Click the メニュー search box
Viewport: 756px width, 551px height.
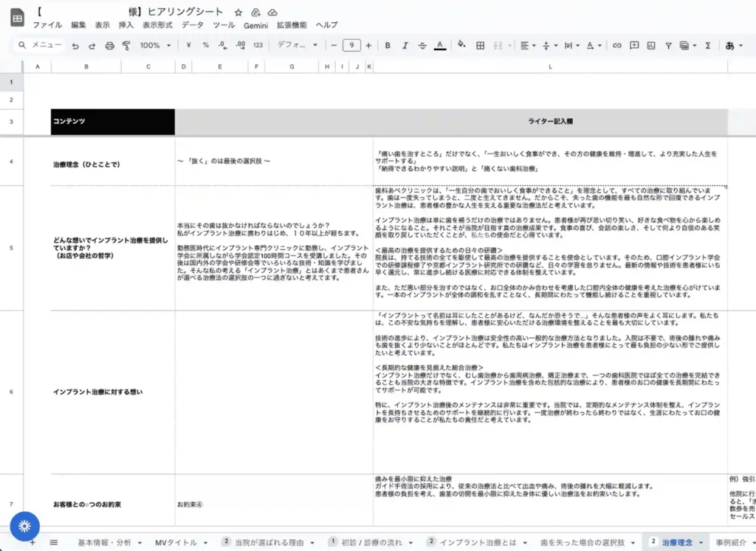coord(40,45)
